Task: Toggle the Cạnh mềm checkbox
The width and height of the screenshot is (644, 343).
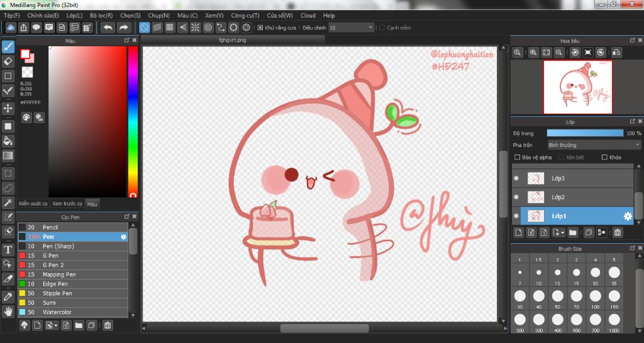Action: click(382, 28)
